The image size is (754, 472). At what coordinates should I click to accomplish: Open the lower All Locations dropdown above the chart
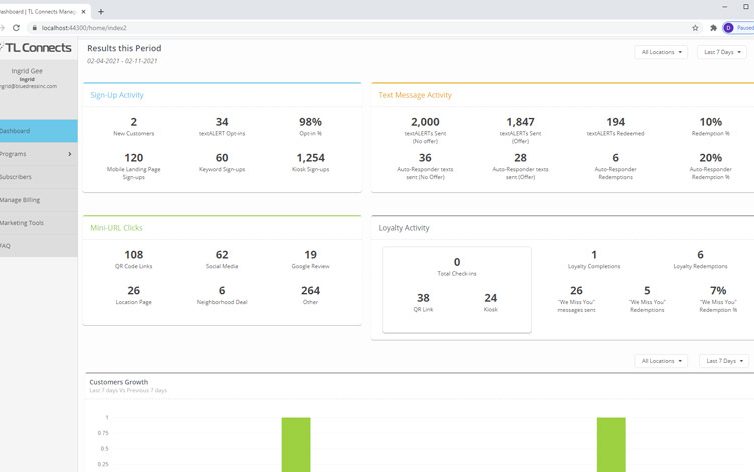tap(661, 360)
